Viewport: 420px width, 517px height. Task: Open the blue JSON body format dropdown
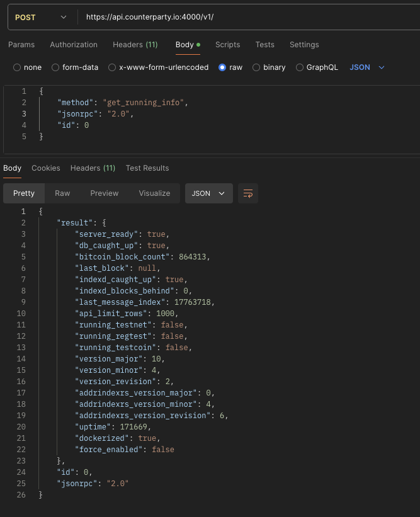(366, 67)
